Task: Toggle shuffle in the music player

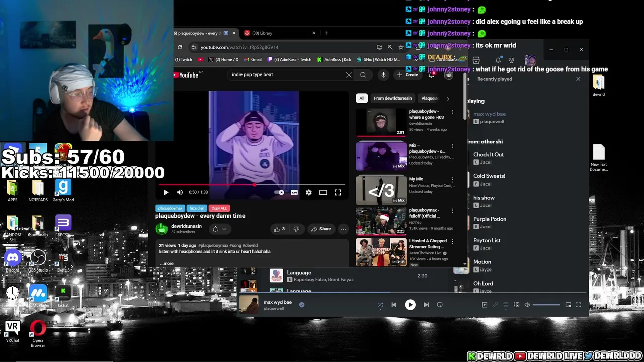Action: coord(380,305)
